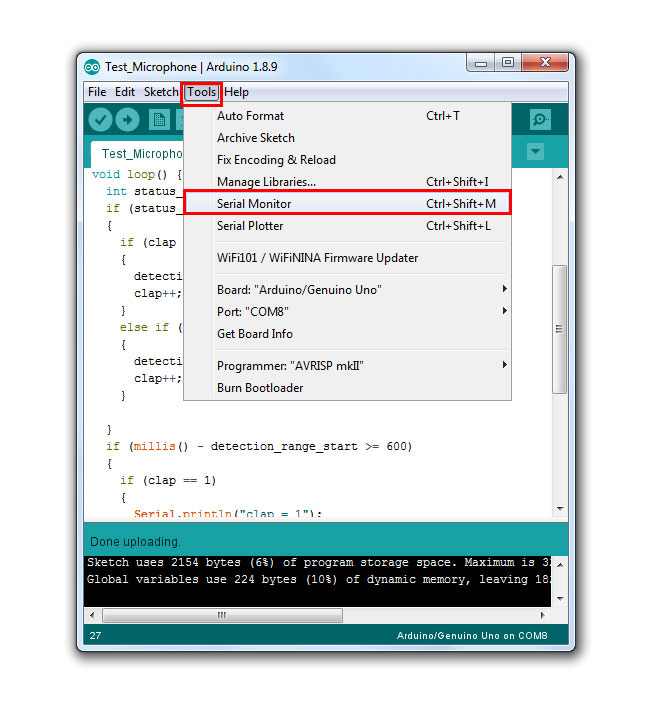This screenshot has height=704, width=652.
Task: Open Serial Monitor magnifier icon in toolbar
Action: tap(540, 119)
